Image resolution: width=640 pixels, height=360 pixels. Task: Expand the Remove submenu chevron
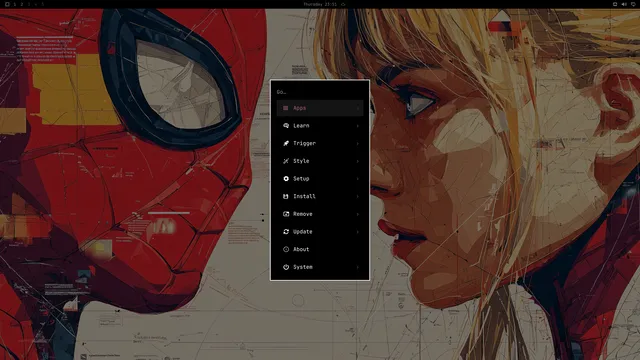coord(358,214)
